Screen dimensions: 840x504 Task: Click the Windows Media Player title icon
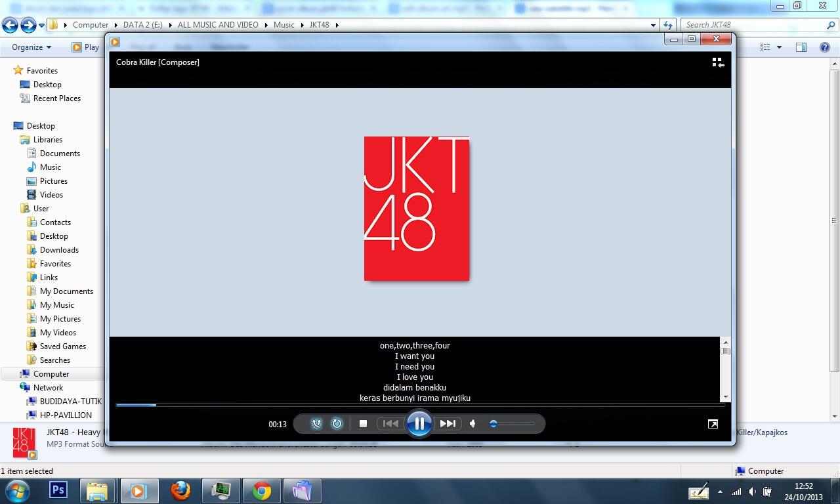(115, 42)
